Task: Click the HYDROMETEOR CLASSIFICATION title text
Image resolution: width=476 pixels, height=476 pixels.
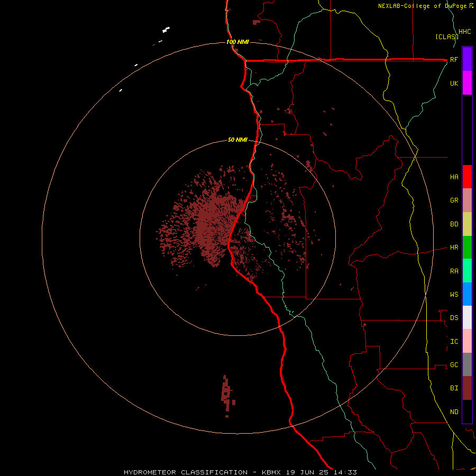Action: pyautogui.click(x=186, y=472)
